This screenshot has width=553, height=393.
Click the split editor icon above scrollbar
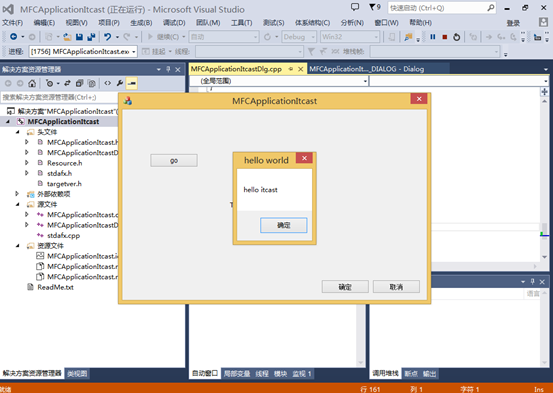pos(544,92)
